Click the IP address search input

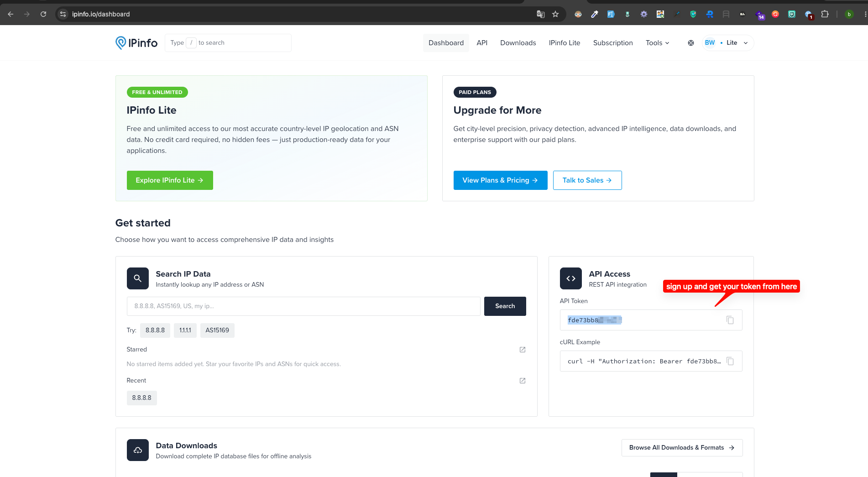303,306
